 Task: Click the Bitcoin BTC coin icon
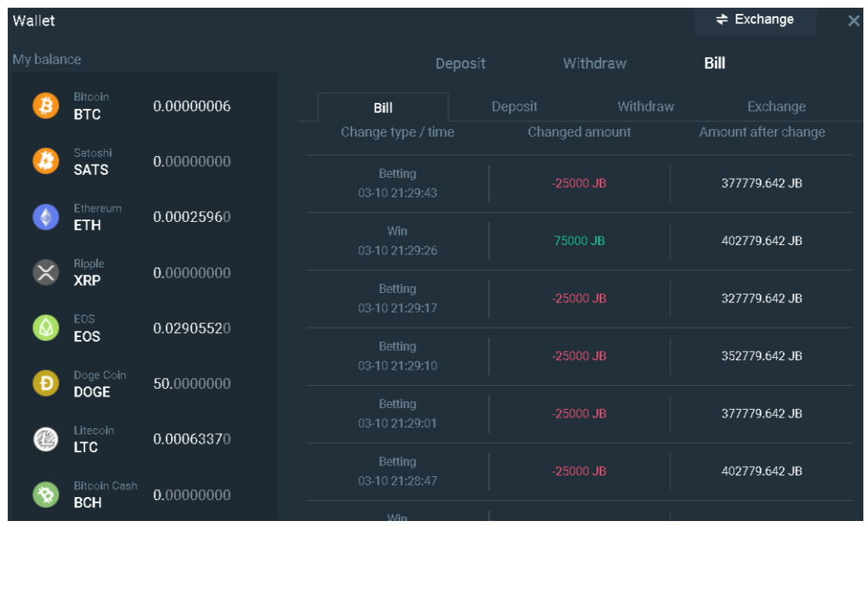coord(46,106)
